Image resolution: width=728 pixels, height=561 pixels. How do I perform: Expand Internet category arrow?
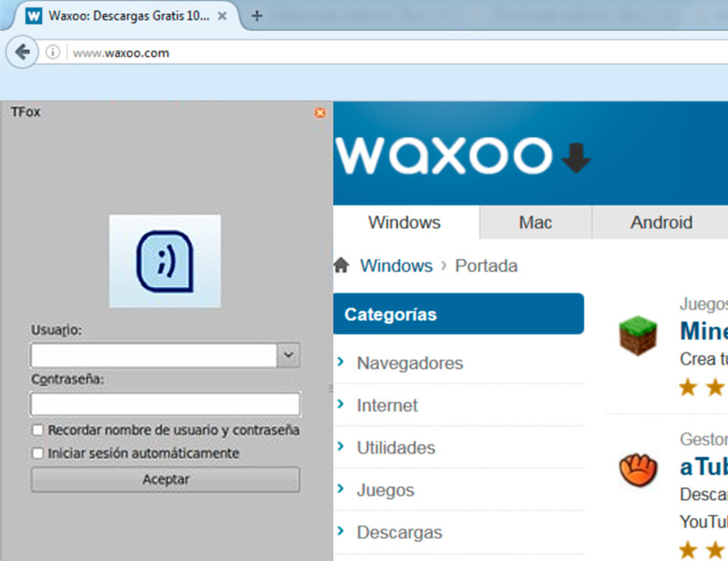click(341, 404)
